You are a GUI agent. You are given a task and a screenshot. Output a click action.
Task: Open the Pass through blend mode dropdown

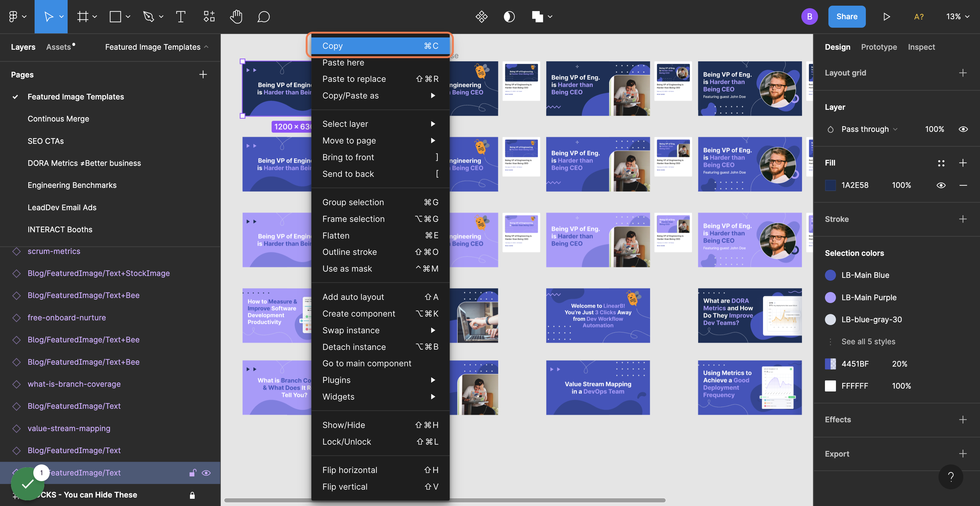tap(869, 129)
